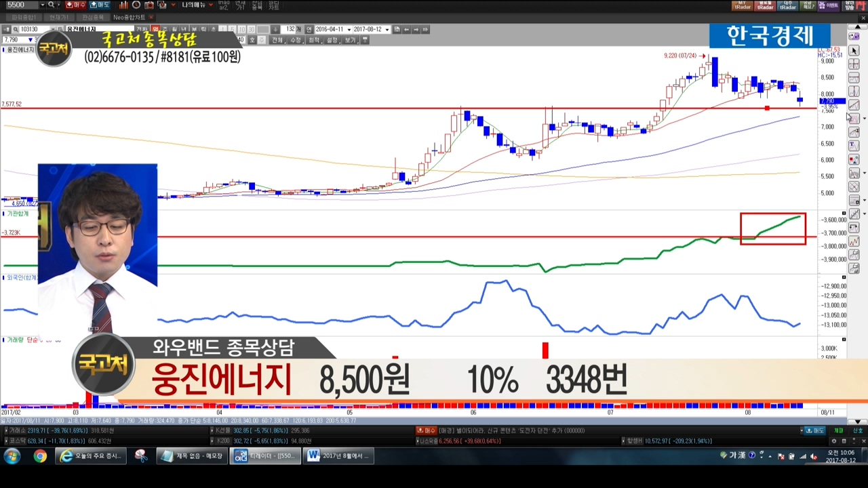The height and width of the screenshot is (488, 868).
Task: Switch to 제목 없음 메모장 taskbar window
Action: click(193, 456)
